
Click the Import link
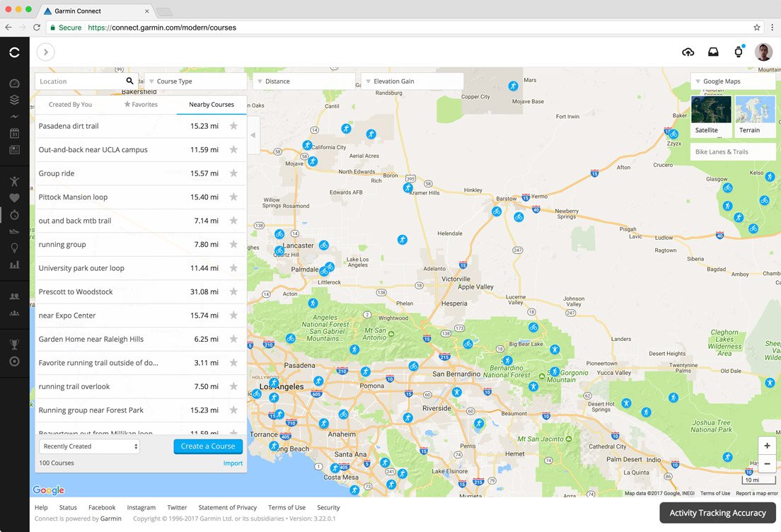coord(233,463)
